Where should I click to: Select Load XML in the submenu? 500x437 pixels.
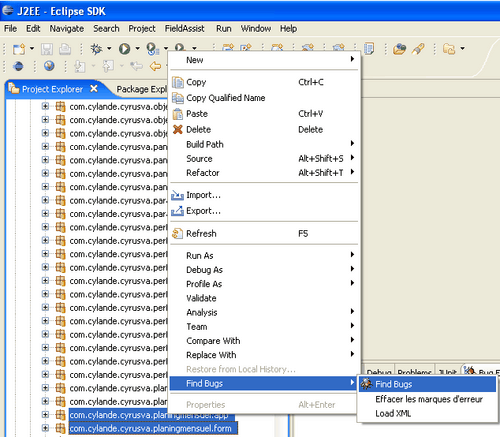click(x=427, y=414)
